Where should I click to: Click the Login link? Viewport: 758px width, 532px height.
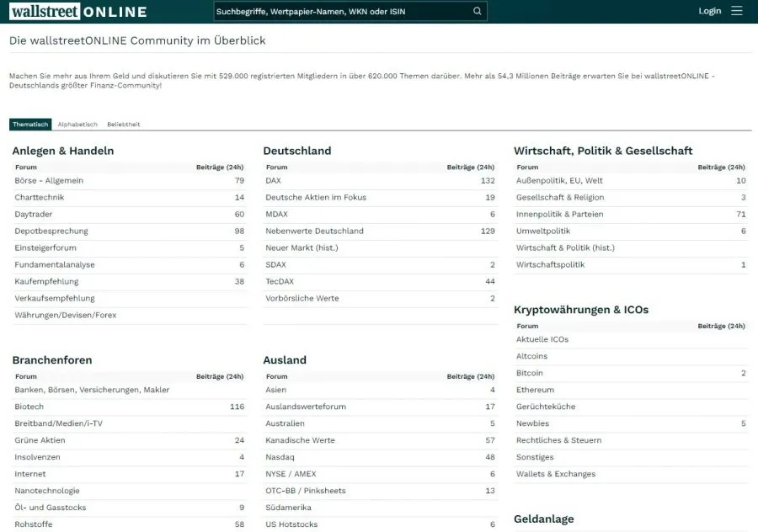[x=709, y=11]
